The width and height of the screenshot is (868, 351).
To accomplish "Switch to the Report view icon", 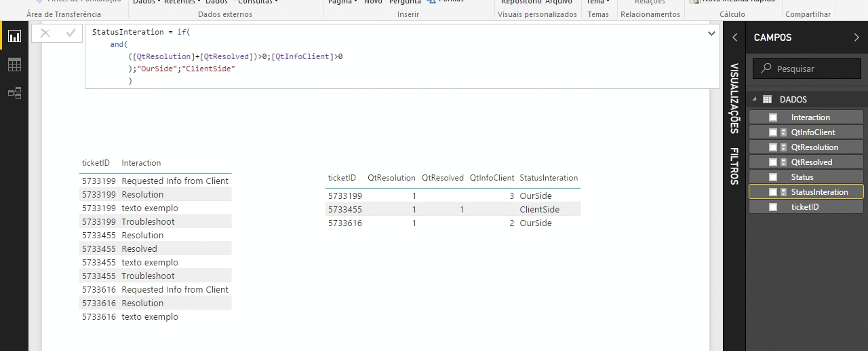I will 14,37.
